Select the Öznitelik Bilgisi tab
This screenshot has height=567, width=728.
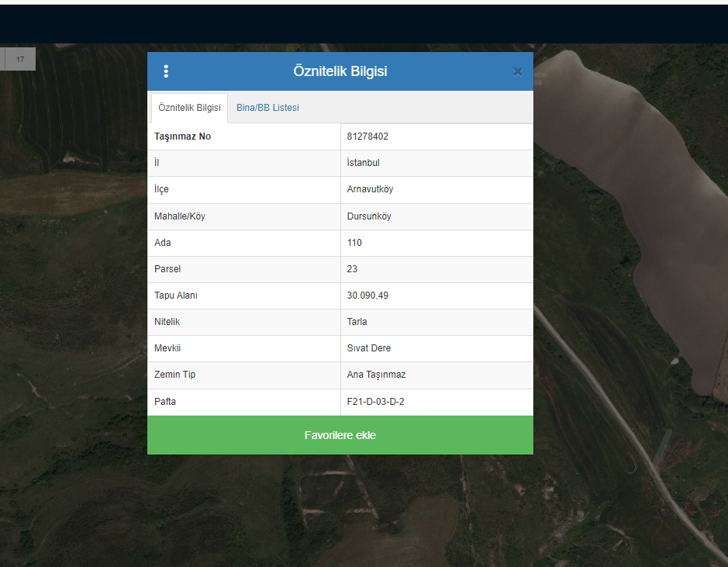click(189, 108)
